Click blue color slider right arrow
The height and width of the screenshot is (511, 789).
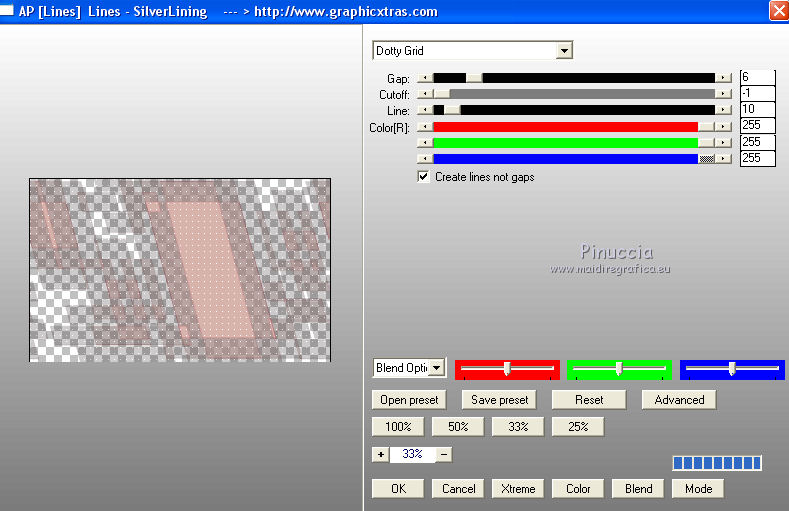click(723, 159)
